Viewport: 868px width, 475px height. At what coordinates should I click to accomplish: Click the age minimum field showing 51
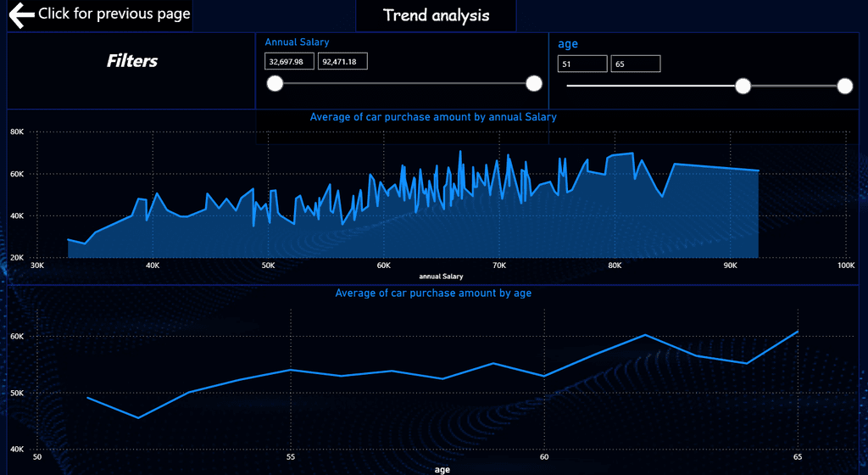(x=582, y=64)
